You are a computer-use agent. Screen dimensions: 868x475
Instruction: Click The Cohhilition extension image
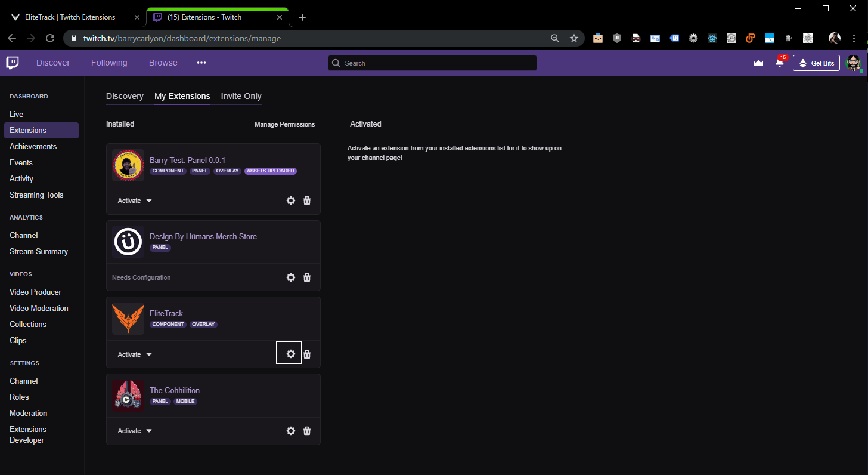(x=128, y=396)
